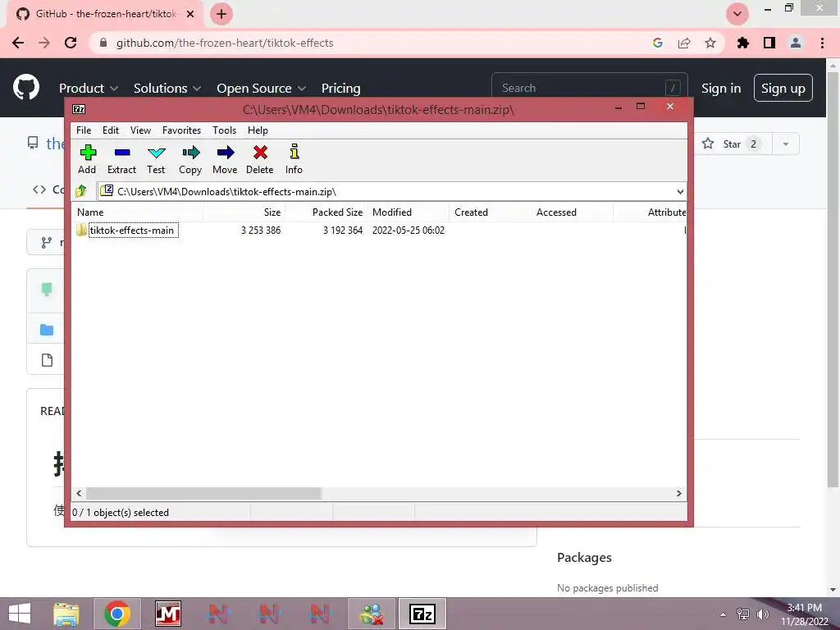Screen dimensions: 840x630
Task: Open the GitHub logo home link
Action: (x=26, y=87)
